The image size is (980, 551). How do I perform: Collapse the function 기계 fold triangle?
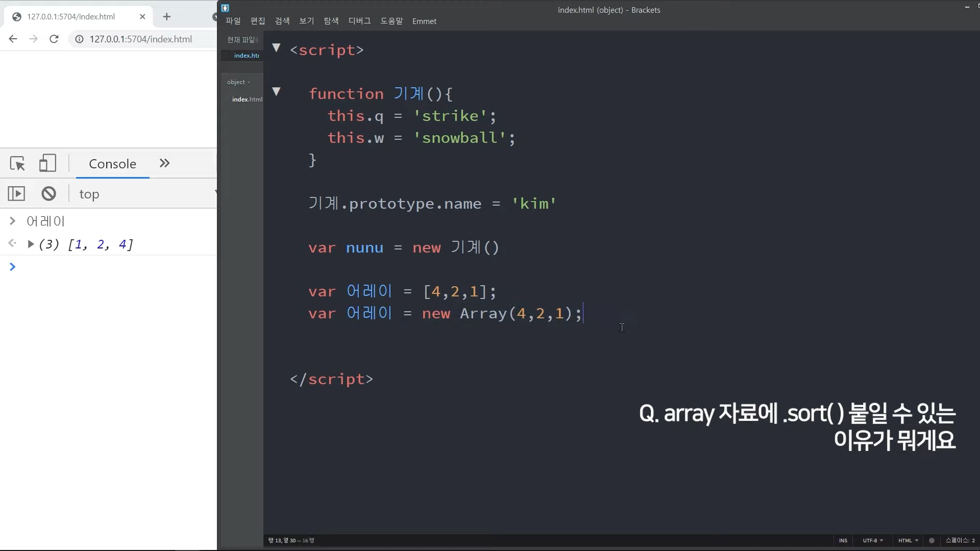276,92
